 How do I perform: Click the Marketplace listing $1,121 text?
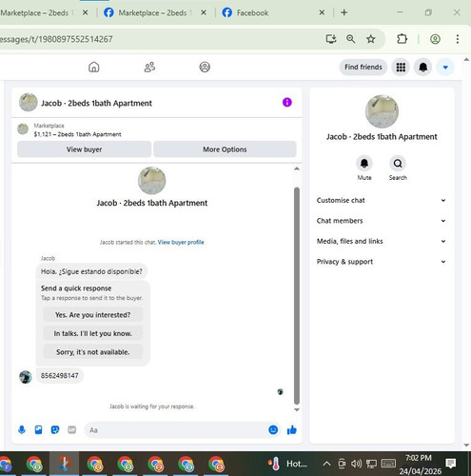click(x=77, y=134)
